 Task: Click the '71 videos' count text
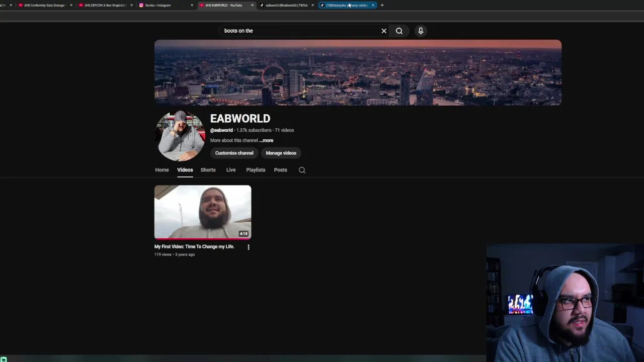pyautogui.click(x=284, y=130)
